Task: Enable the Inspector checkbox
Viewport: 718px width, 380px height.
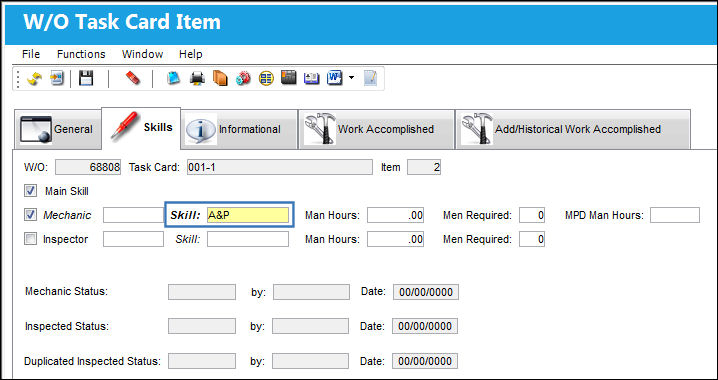Action: click(x=31, y=239)
